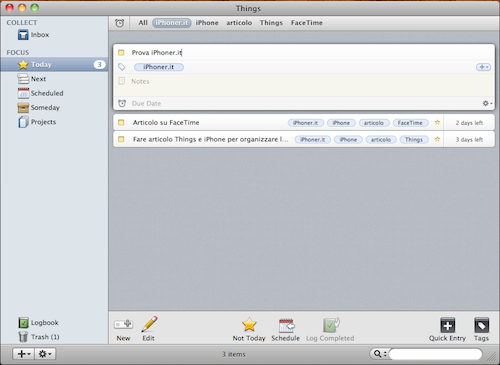Open the Inbox list

click(33, 35)
